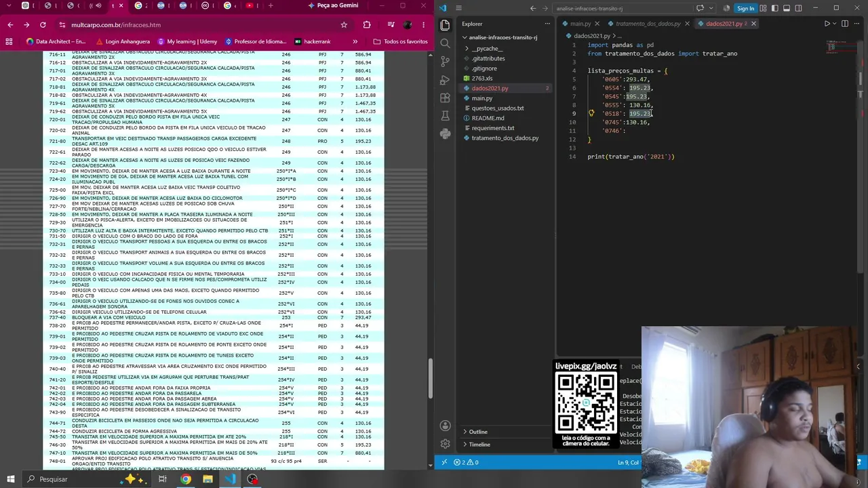
Task: Open the hackerrank bookmark
Action: point(313,41)
